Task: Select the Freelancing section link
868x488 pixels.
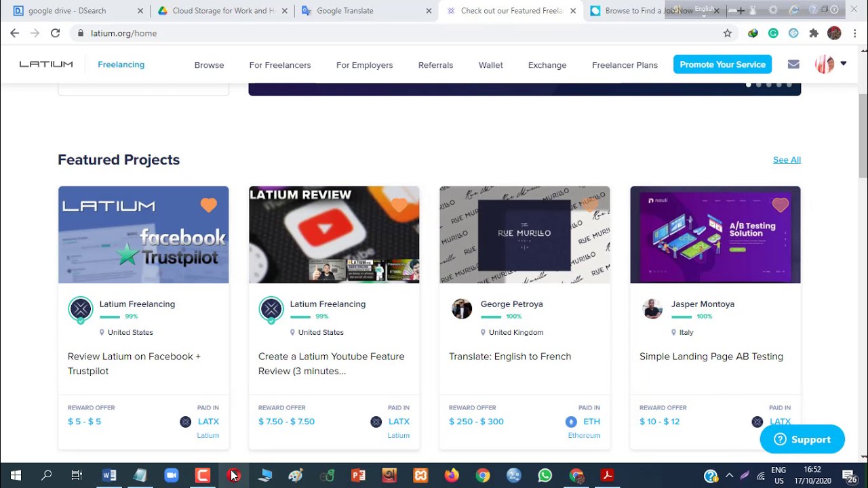Action: pos(121,64)
